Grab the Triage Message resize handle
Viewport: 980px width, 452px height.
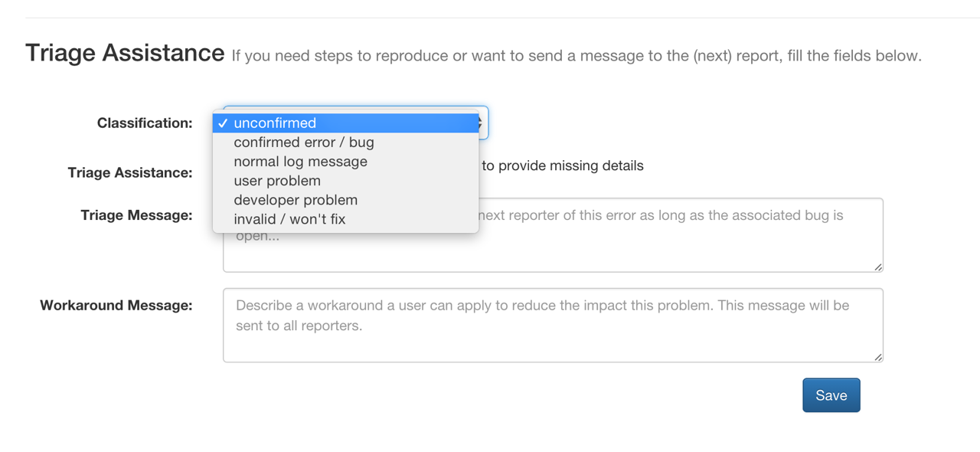(878, 267)
